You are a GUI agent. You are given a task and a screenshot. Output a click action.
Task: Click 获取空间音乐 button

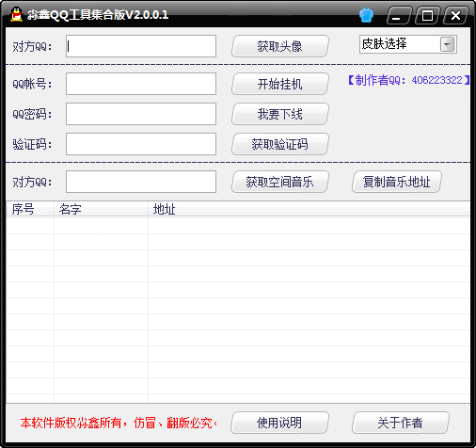click(280, 182)
